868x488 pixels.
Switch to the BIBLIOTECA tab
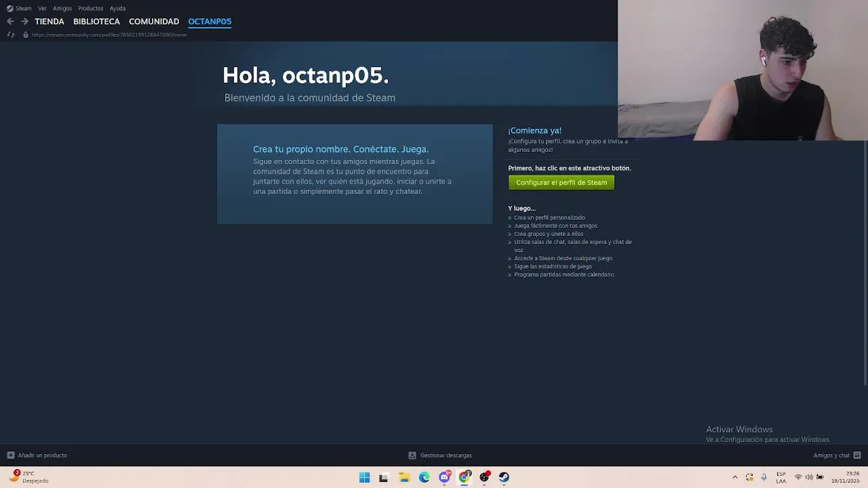click(x=96, y=22)
